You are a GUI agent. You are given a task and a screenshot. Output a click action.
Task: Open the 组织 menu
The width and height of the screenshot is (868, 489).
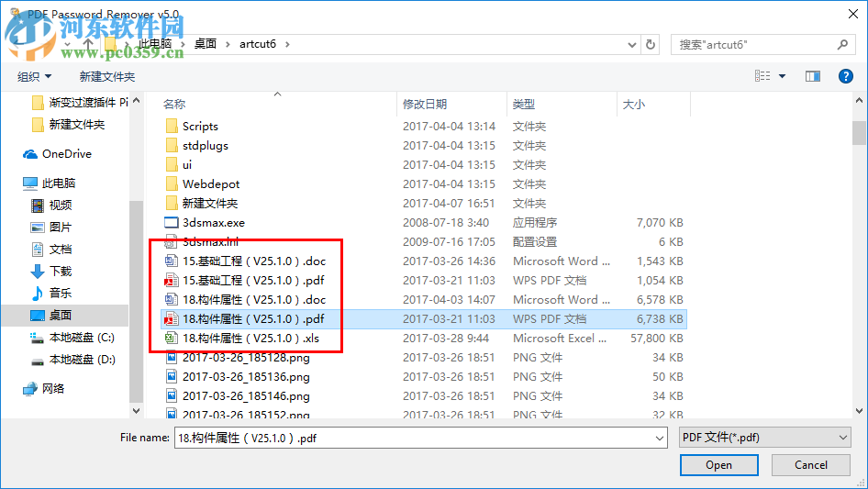(x=34, y=76)
